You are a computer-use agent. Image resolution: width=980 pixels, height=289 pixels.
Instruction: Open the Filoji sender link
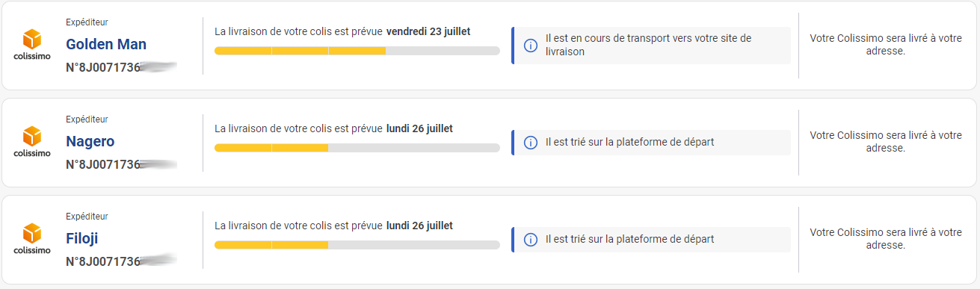tap(82, 238)
